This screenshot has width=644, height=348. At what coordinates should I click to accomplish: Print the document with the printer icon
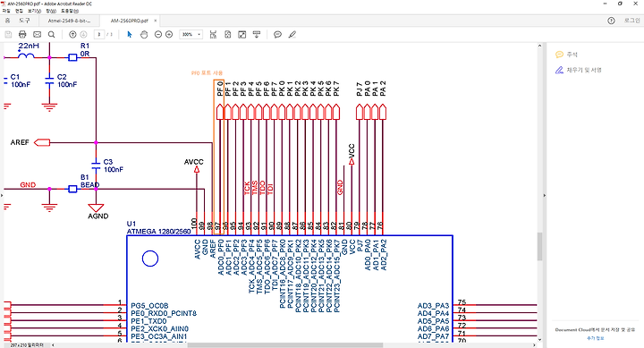(22, 35)
